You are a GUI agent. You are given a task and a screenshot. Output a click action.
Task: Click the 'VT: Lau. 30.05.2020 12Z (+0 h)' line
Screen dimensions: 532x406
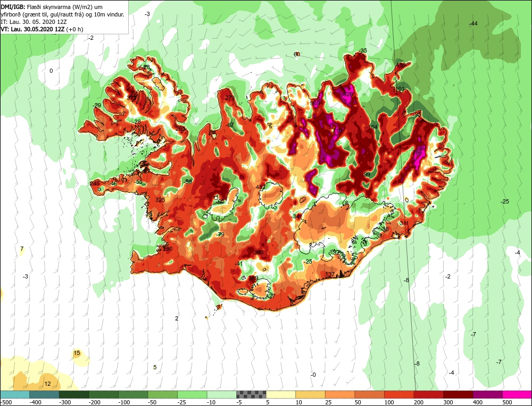pyautogui.click(x=41, y=29)
